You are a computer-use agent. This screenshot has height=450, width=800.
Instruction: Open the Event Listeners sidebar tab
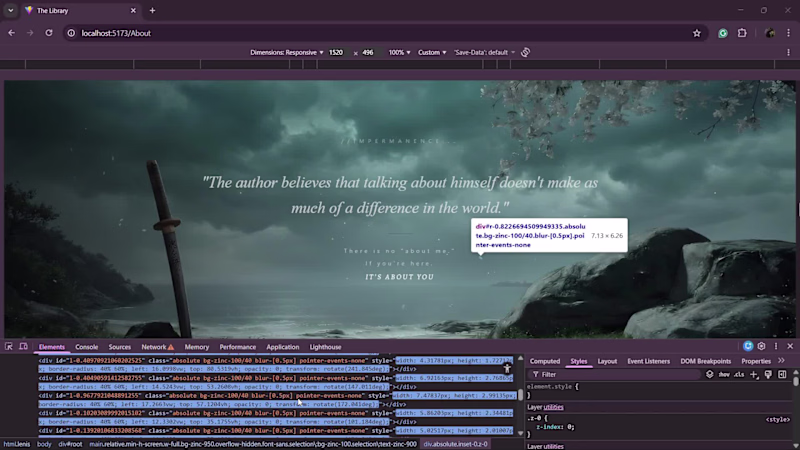click(x=648, y=361)
